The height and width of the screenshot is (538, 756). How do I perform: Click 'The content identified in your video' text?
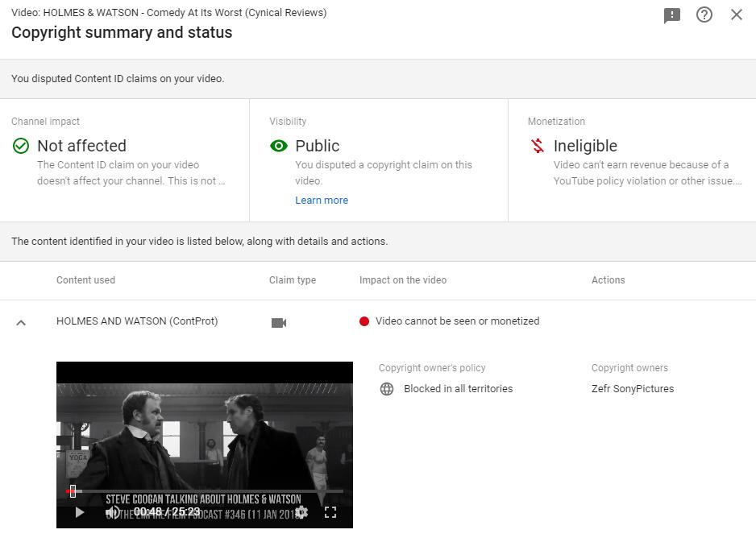[200, 242]
